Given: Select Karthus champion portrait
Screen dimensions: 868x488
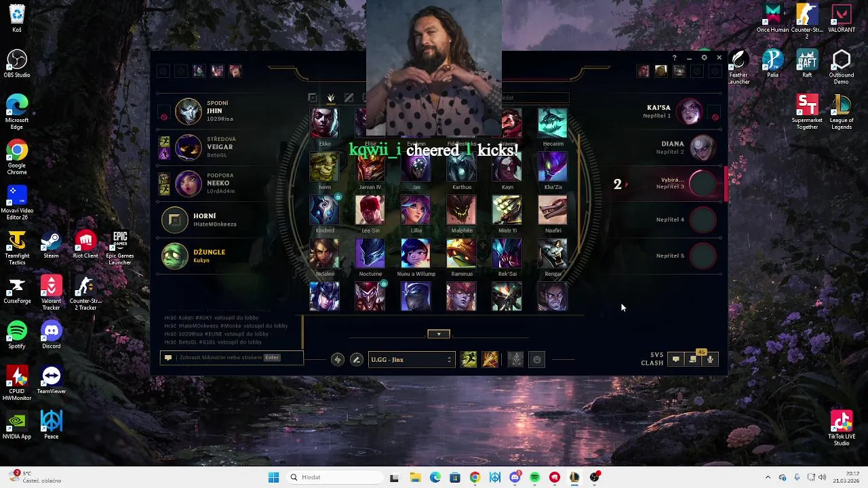Looking at the screenshot, I should (x=462, y=167).
